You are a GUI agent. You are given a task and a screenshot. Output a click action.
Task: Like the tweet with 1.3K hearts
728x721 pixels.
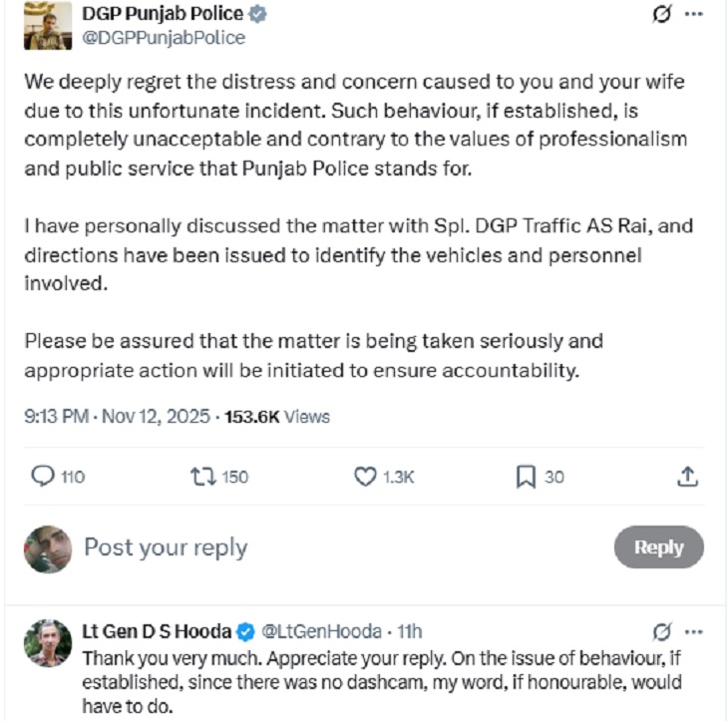366,477
